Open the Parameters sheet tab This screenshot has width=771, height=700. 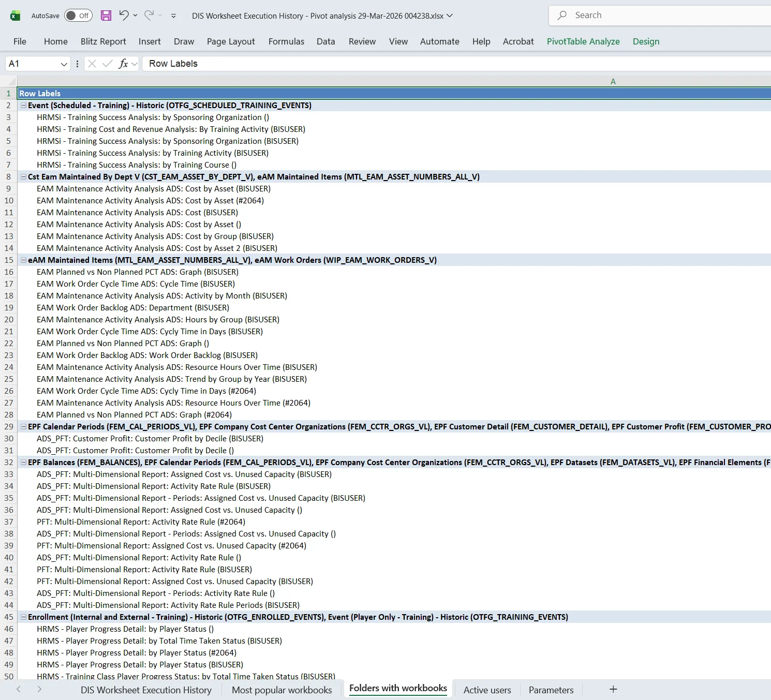[551, 690]
